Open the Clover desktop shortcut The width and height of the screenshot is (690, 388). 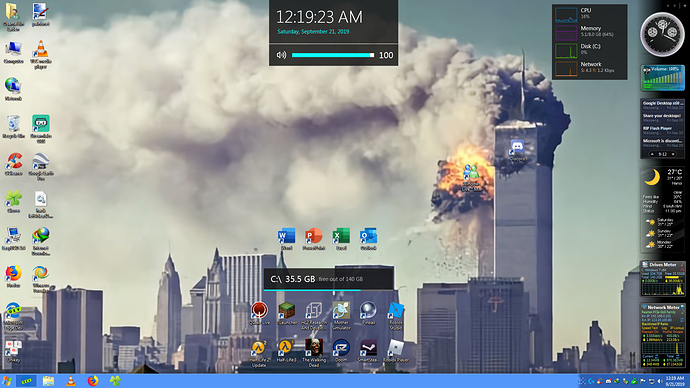tap(13, 201)
